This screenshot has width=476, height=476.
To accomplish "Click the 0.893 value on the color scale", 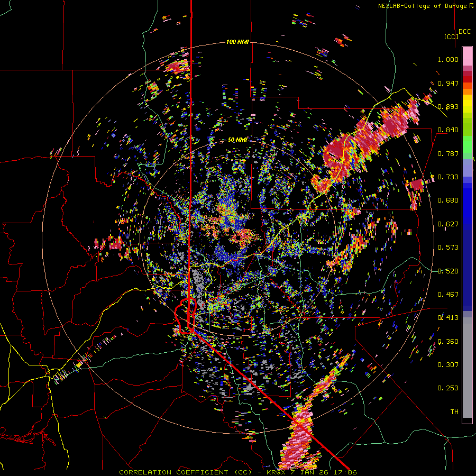I will click(448, 106).
